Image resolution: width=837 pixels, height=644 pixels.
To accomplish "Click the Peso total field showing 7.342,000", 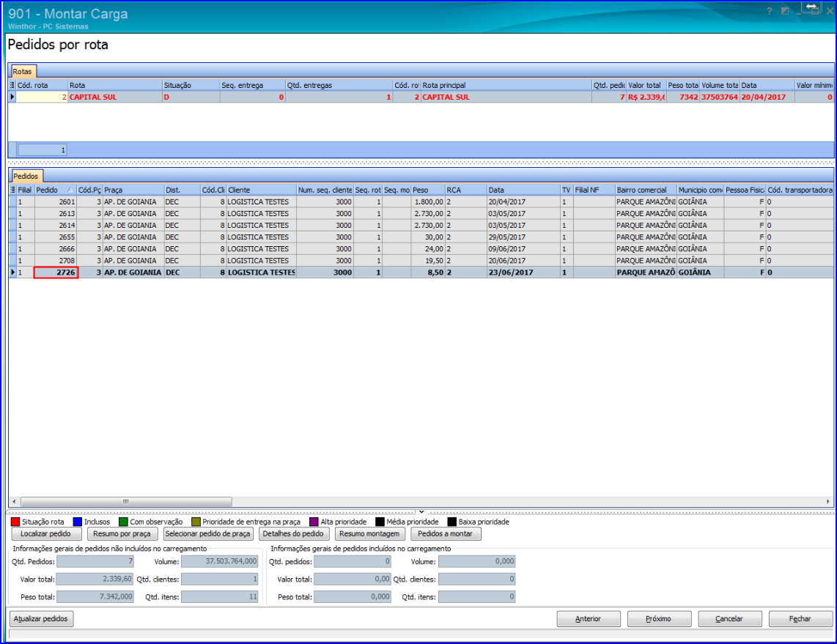I will tap(95, 596).
